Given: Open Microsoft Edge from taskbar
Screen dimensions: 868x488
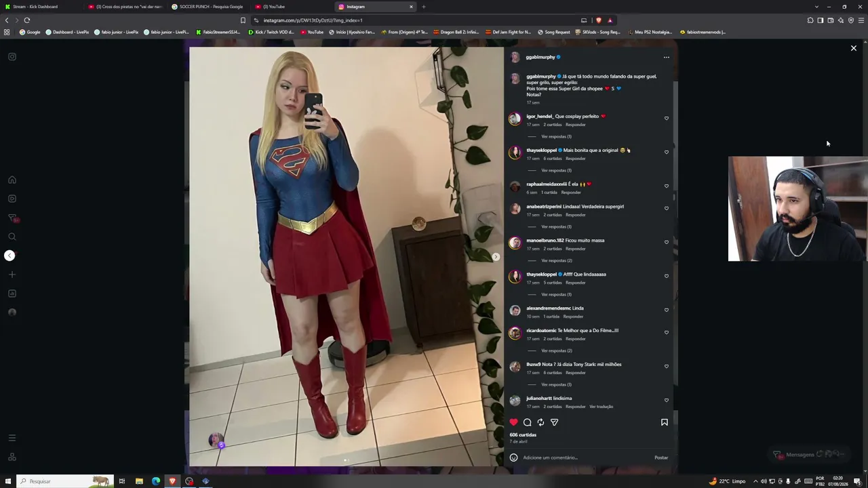Looking at the screenshot, I should pos(156,481).
